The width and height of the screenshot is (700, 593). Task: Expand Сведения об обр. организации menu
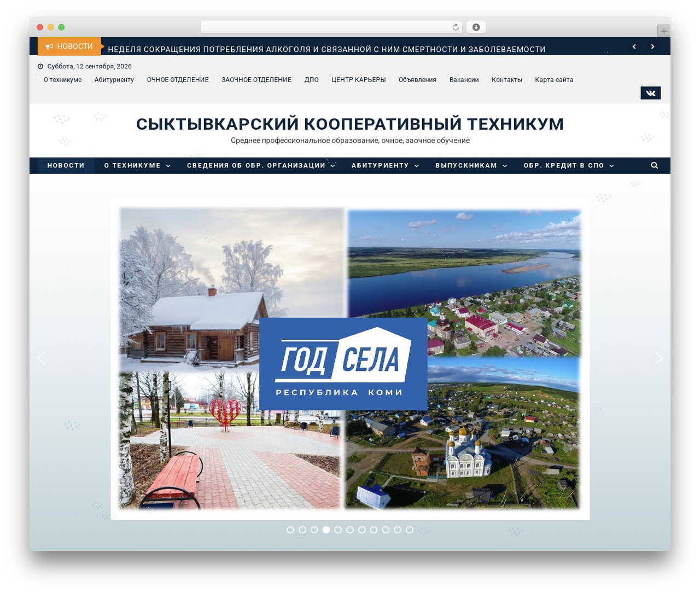[x=261, y=165]
